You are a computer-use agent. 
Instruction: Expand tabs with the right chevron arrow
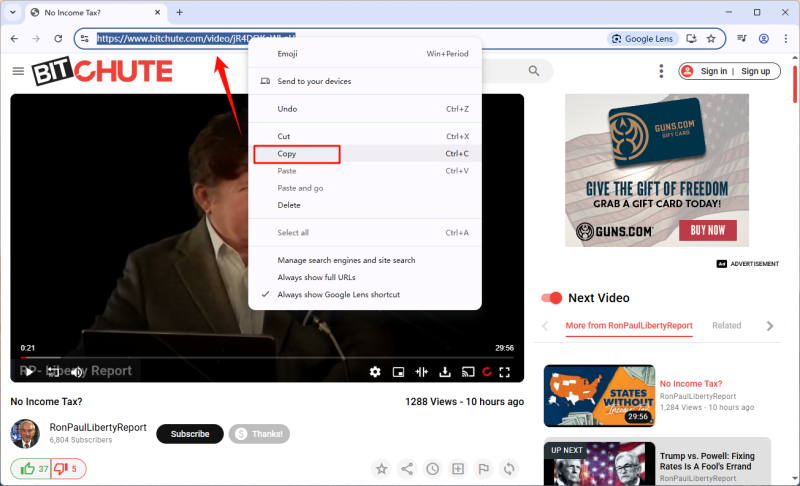tap(769, 326)
